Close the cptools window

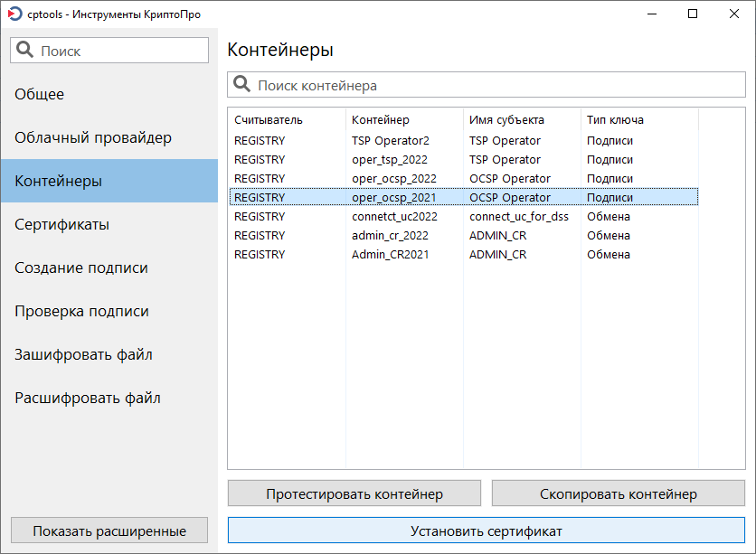[733, 14]
